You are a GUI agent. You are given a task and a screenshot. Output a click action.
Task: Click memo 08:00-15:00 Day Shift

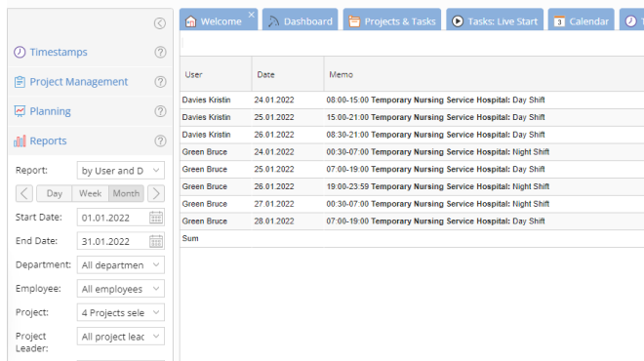click(435, 100)
